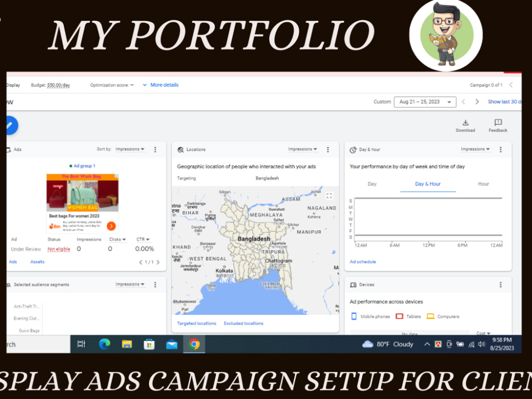Screen dimensions: 532x399
Task: Open the CTR column dropdown
Action: tap(143, 239)
